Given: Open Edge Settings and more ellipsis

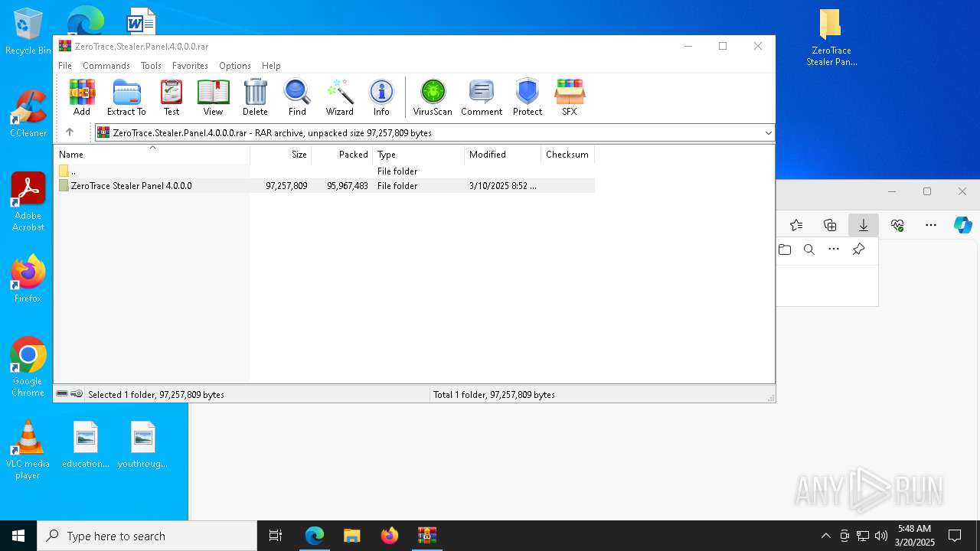Looking at the screenshot, I should point(931,225).
